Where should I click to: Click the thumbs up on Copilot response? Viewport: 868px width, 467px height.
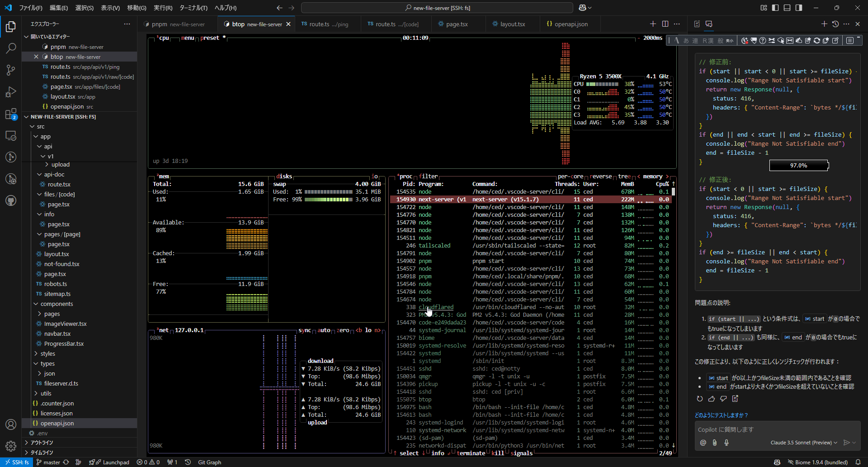(712, 399)
